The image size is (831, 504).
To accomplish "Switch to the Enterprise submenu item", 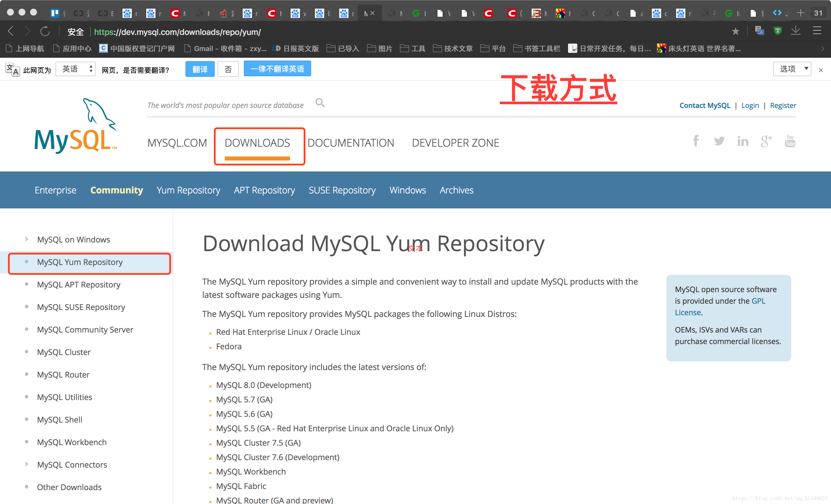I will coord(56,190).
